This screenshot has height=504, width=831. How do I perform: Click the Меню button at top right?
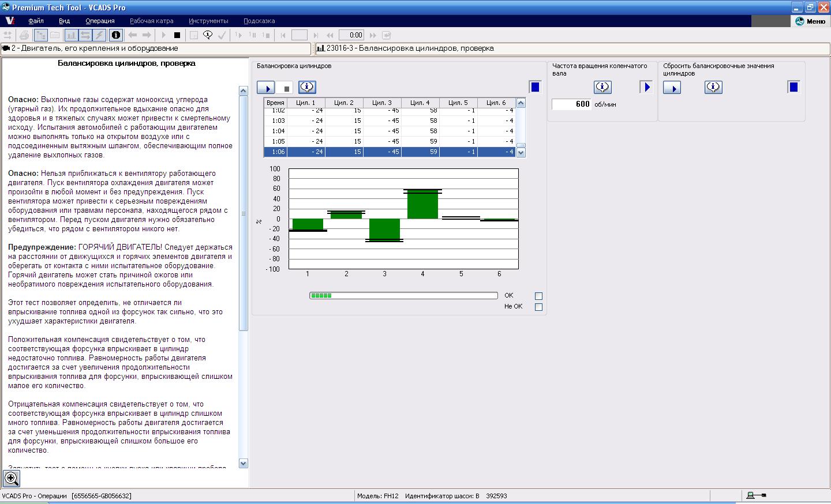tap(810, 21)
